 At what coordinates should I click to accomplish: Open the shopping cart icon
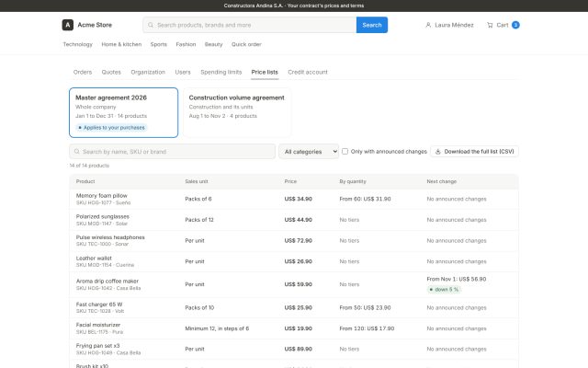(x=490, y=25)
